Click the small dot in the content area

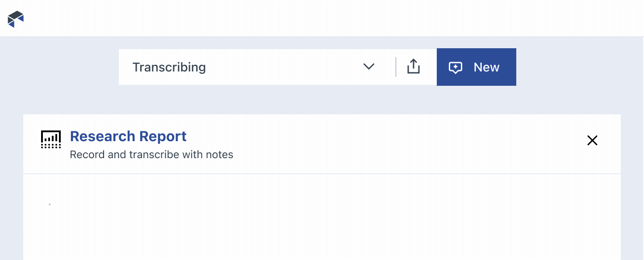point(50,204)
